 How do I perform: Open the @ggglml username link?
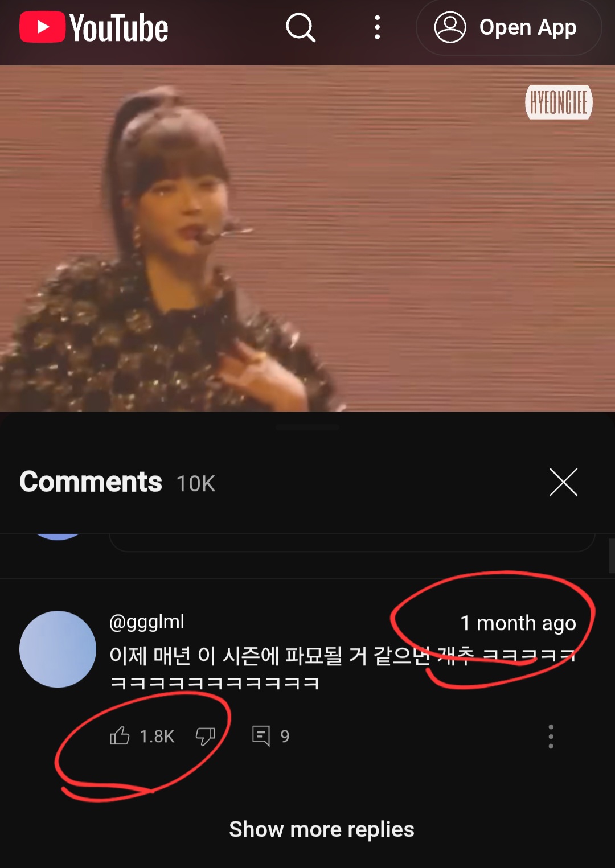click(x=147, y=622)
